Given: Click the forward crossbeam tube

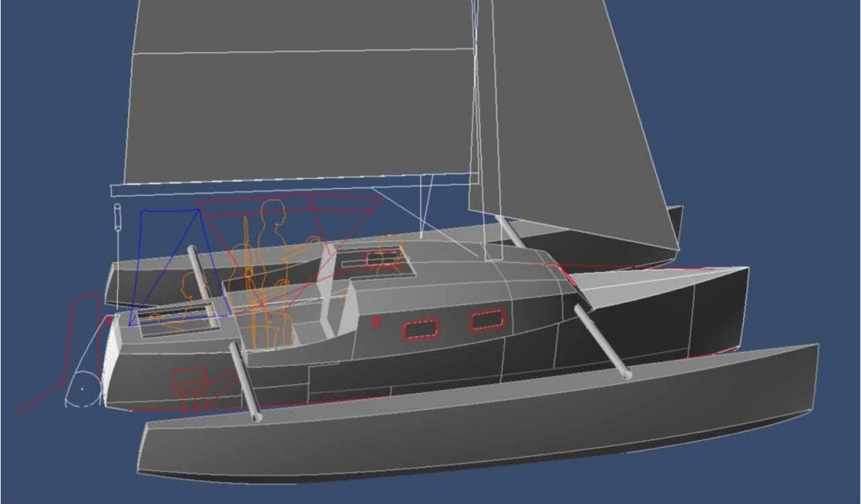Looking at the screenshot, I should 601,342.
